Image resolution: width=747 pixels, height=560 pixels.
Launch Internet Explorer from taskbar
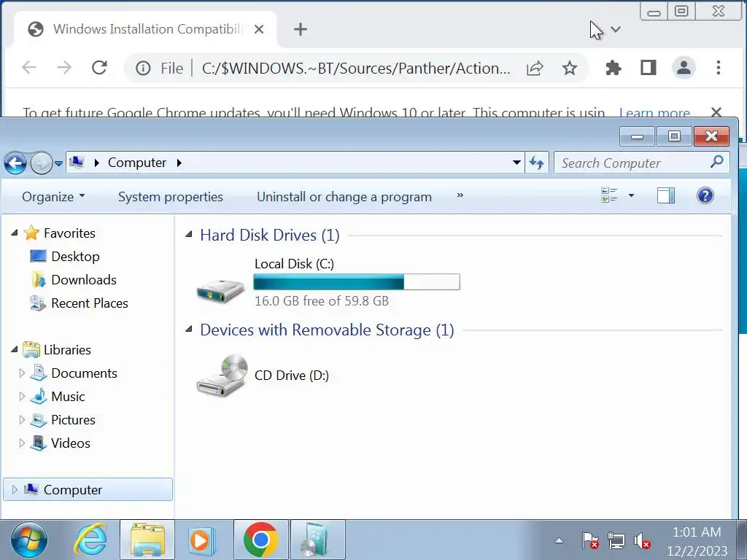click(90, 540)
